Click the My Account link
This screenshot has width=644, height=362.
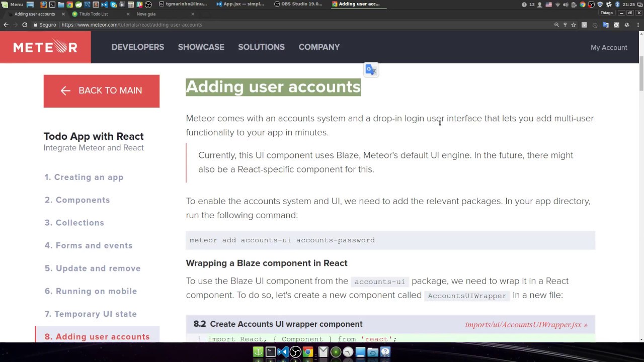(x=609, y=48)
